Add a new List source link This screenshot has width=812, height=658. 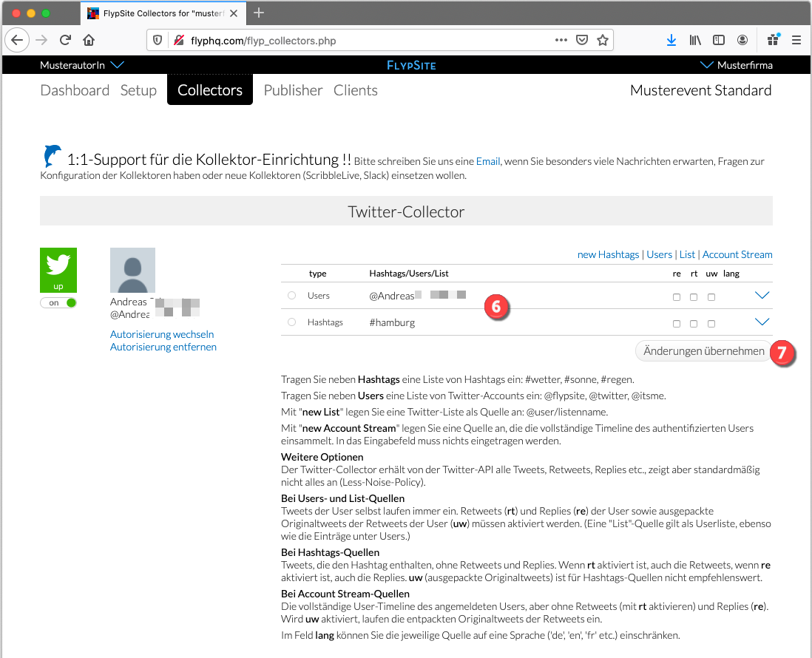(x=687, y=255)
